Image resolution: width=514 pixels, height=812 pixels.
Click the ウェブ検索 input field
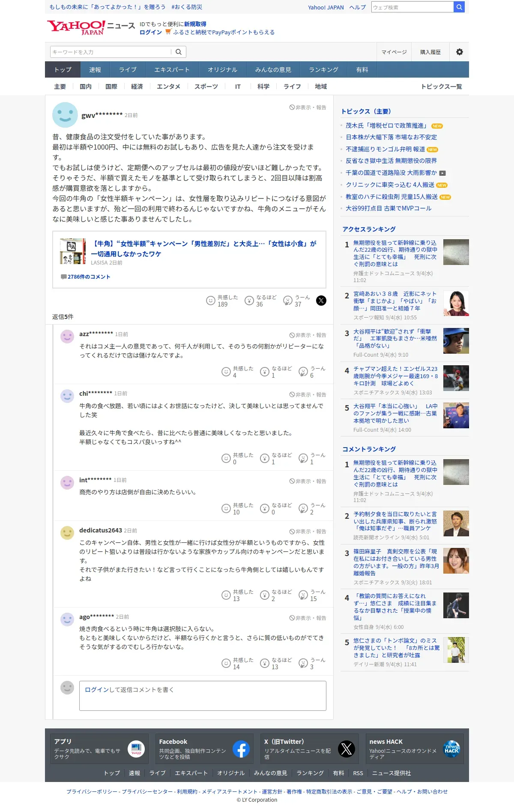click(x=412, y=7)
